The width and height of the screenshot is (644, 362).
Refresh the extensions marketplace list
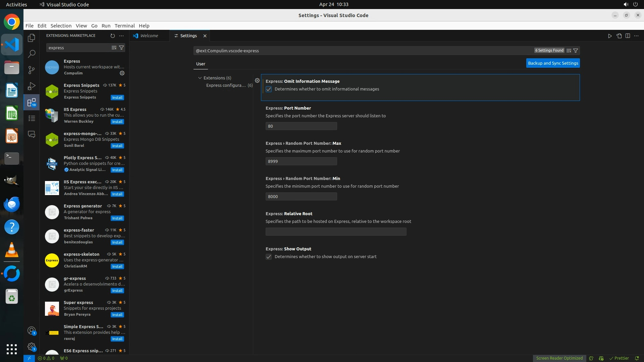tap(113, 36)
